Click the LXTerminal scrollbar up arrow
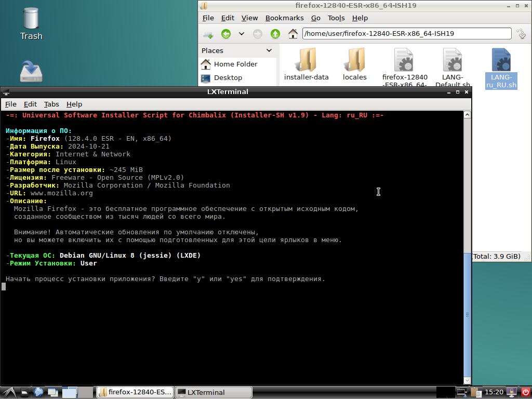 click(x=467, y=115)
